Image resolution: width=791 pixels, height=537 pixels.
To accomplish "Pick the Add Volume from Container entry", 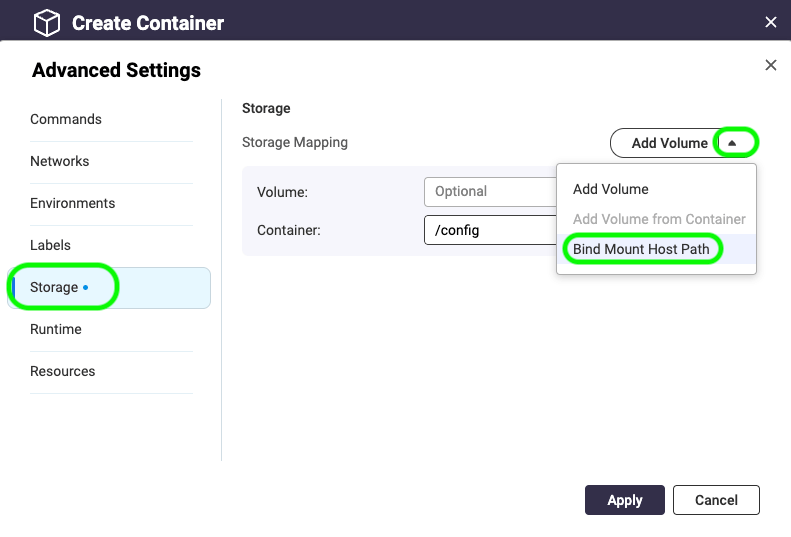I will click(659, 219).
